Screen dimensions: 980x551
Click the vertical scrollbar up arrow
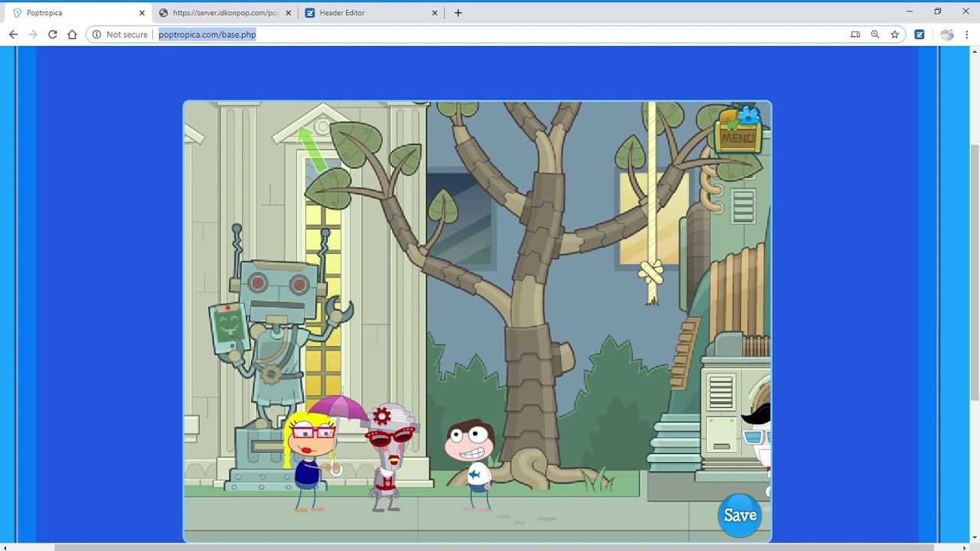[x=974, y=51]
